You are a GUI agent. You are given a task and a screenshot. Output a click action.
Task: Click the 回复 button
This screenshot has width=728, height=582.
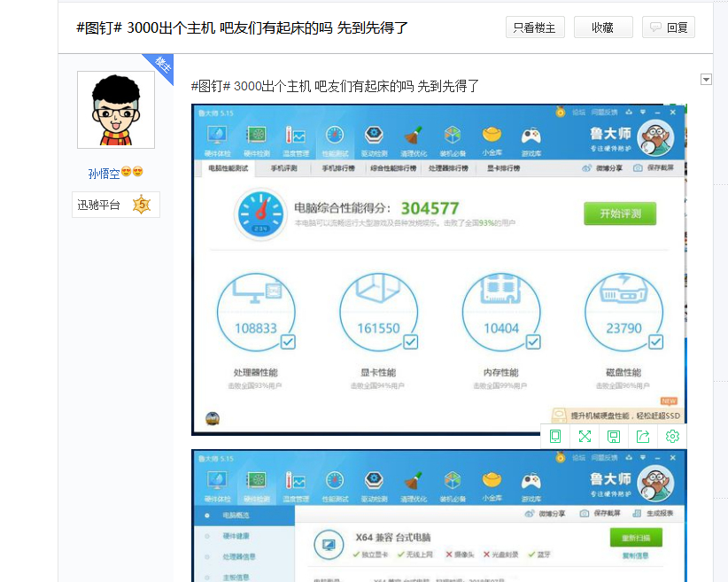coord(669,27)
